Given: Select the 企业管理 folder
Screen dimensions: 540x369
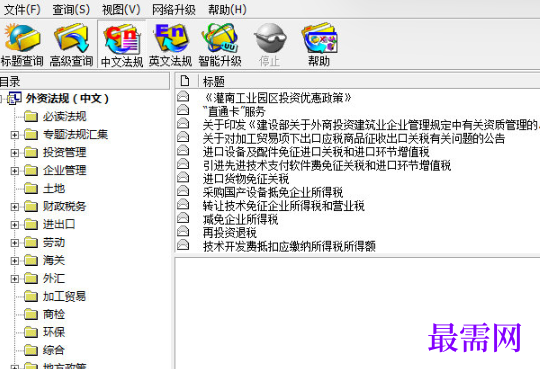Looking at the screenshot, I should (64, 170).
